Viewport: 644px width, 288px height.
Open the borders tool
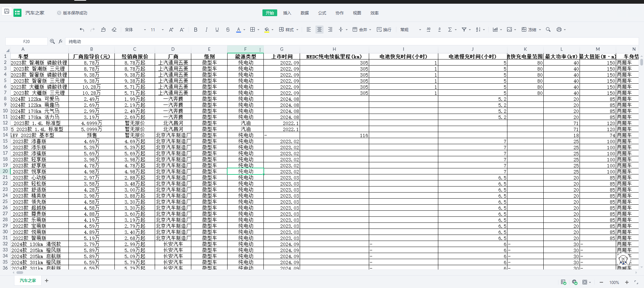(x=253, y=30)
